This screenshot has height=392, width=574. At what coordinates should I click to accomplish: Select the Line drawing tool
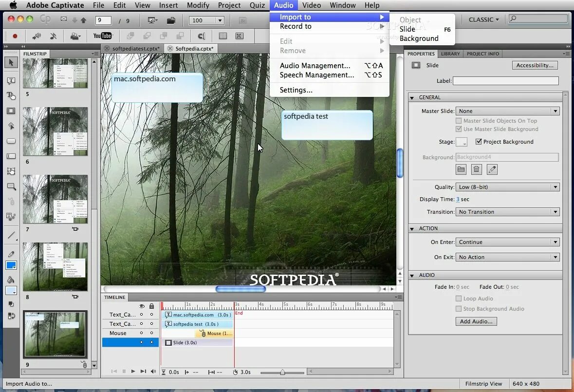pyautogui.click(x=11, y=235)
